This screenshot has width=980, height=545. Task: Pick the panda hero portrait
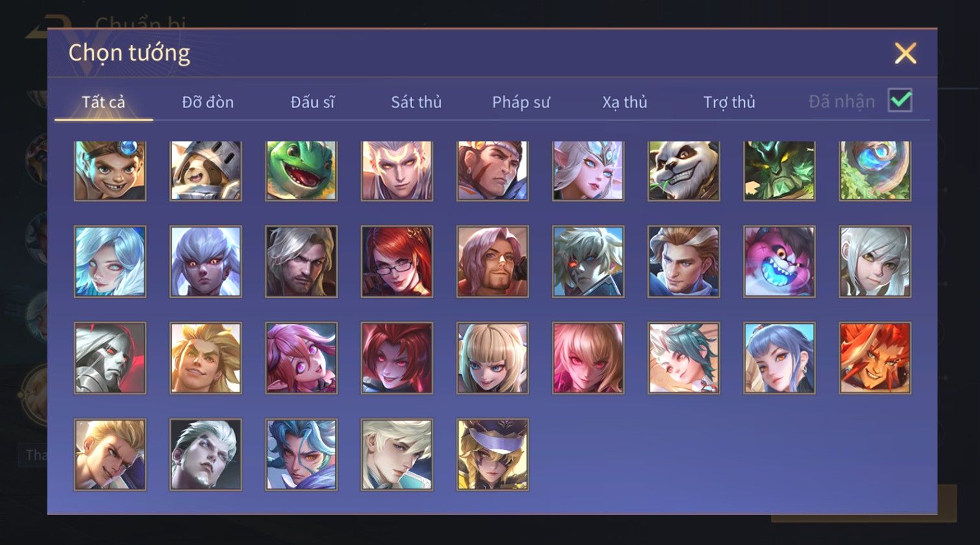coord(684,170)
